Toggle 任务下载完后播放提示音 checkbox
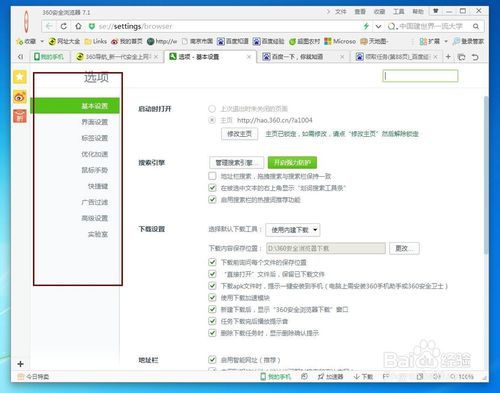The height and width of the screenshot is (393, 500). click(212, 321)
